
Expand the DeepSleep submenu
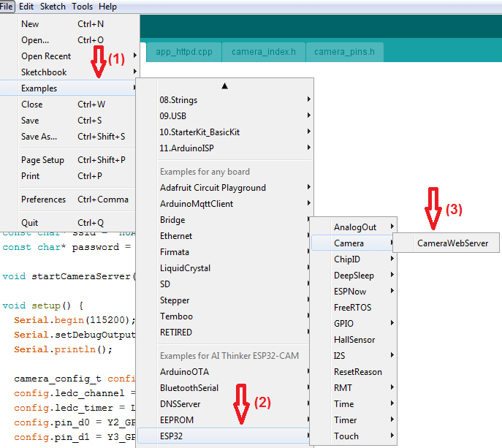pos(354,275)
